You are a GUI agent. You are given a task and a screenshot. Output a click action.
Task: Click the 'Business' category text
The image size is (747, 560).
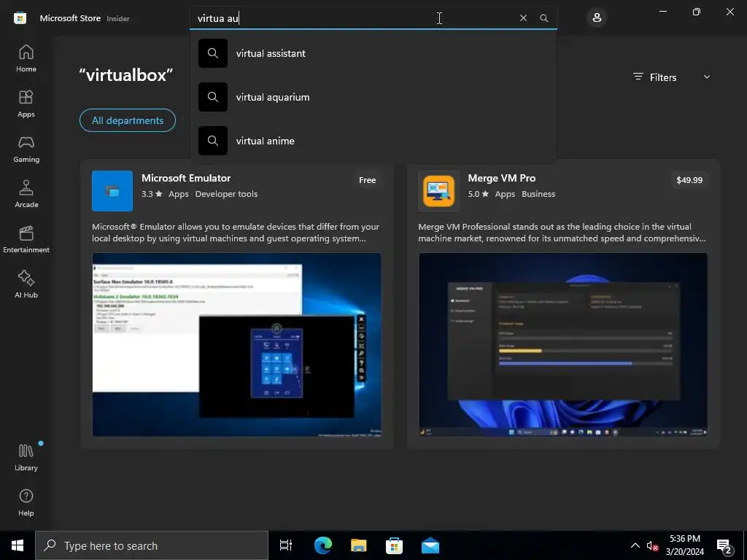[538, 194]
